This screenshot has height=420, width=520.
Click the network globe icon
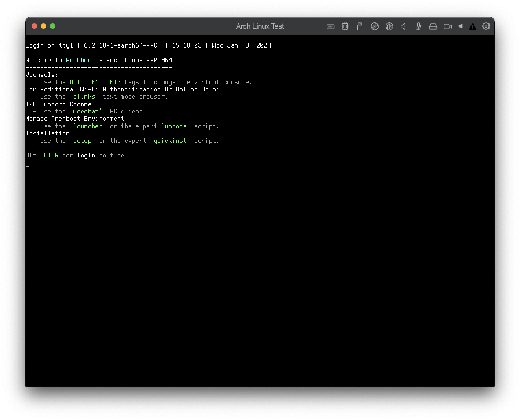[389, 26]
